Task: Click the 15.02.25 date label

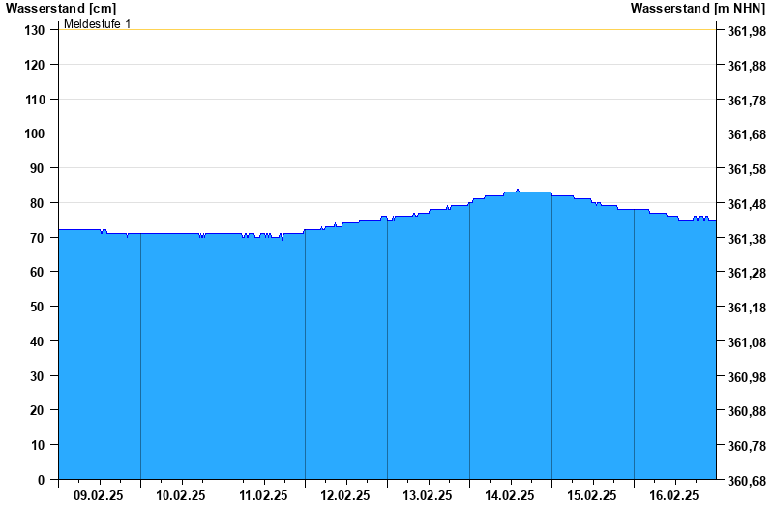Action: coord(592,495)
